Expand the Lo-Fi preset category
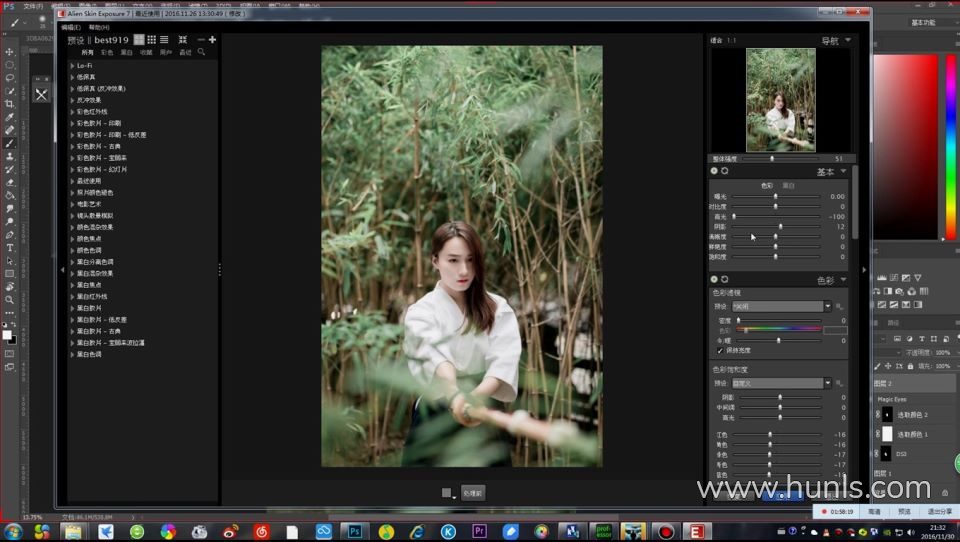 click(x=73, y=65)
